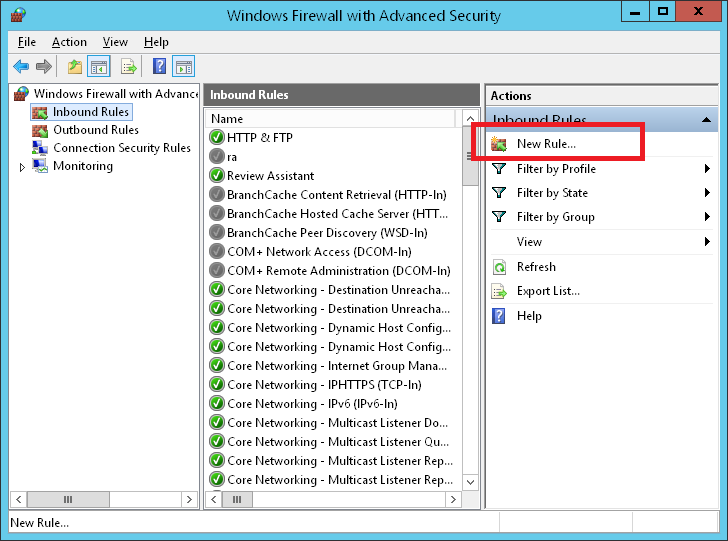This screenshot has width=728, height=541.
Task: Select Outbound Rules in console tree
Action: 96,130
